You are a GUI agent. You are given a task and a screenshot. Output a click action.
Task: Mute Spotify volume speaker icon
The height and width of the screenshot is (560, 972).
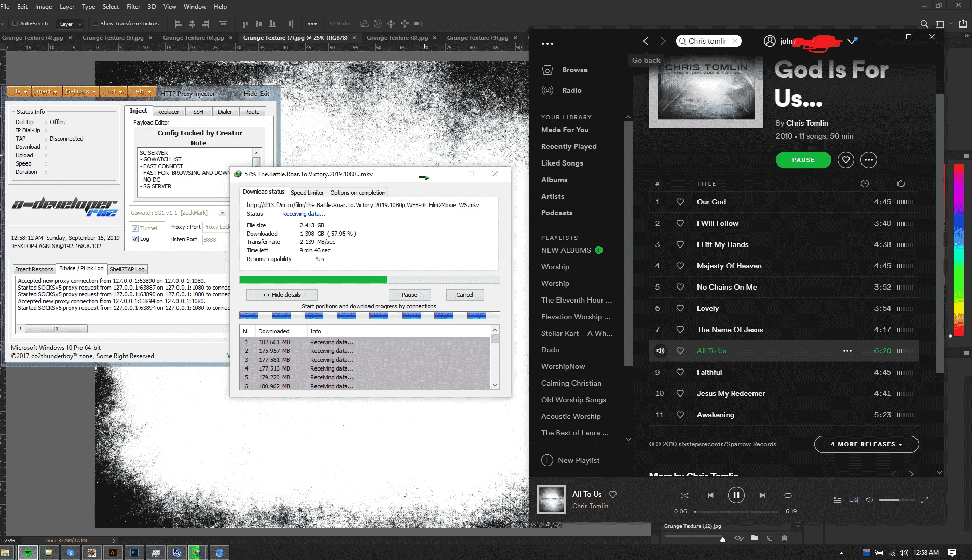tap(869, 500)
